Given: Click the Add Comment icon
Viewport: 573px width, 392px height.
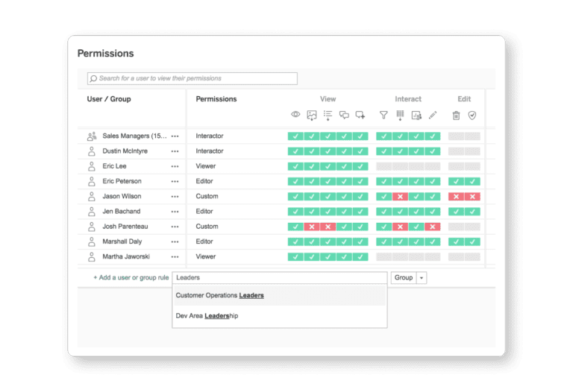Looking at the screenshot, I should [x=360, y=116].
